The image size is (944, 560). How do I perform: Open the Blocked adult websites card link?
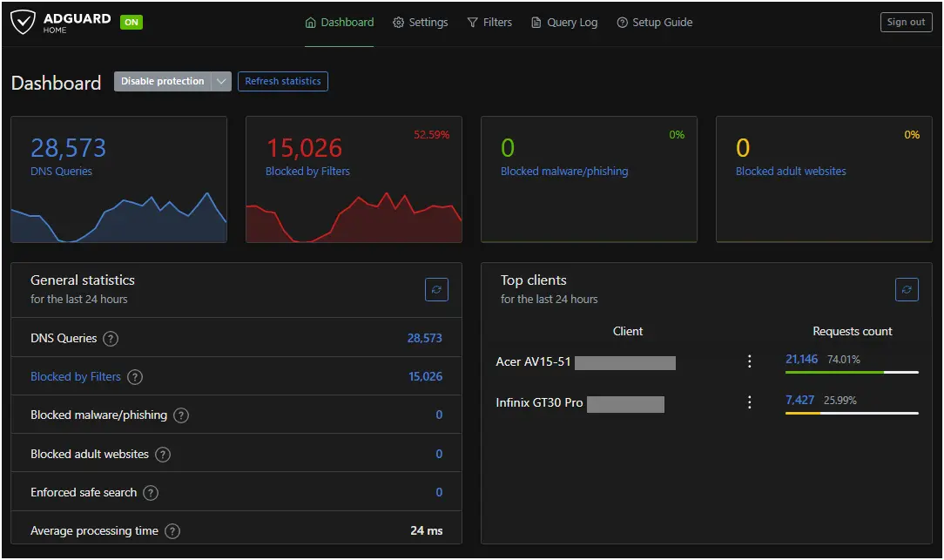(x=791, y=172)
